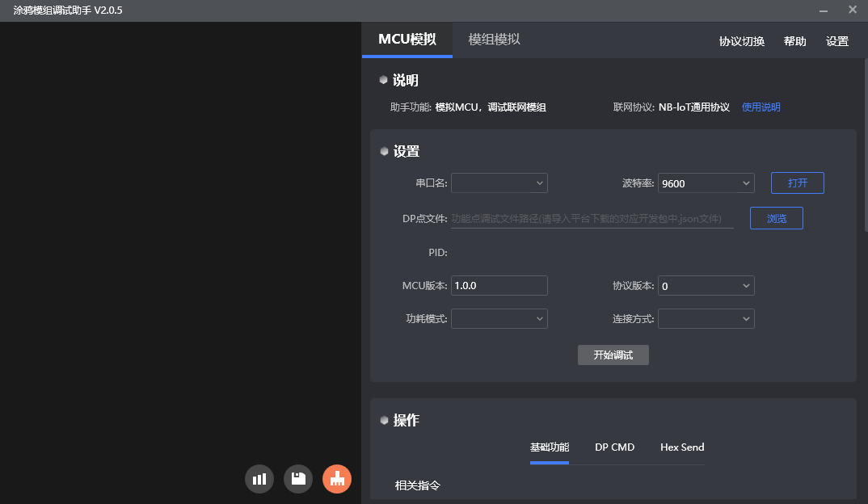Screen dimensions: 868x504
Task: Click the bar chart statistics icon
Action: (x=259, y=478)
